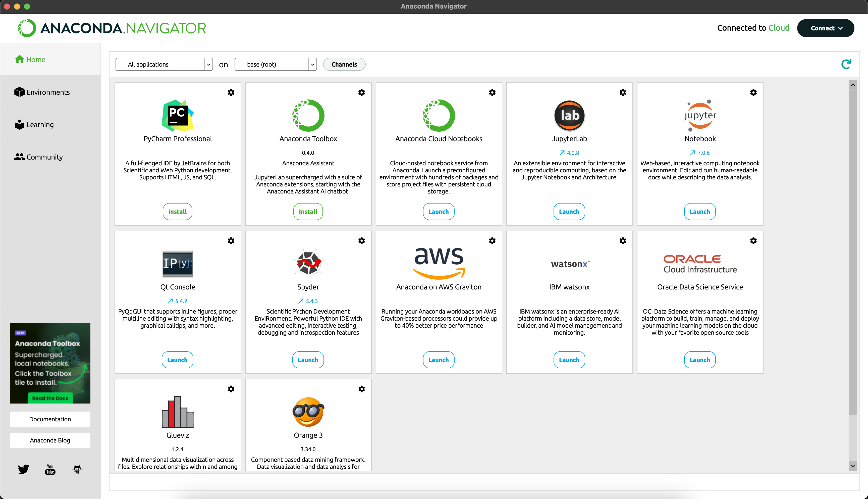The width and height of the screenshot is (868, 499).
Task: Launch Anaconda Cloud Notebooks
Action: (439, 212)
